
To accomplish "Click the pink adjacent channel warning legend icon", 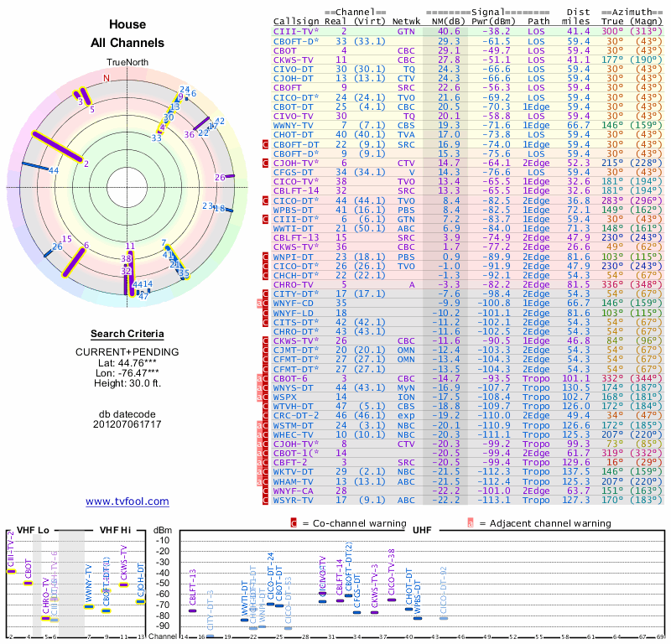I will tap(471, 523).
